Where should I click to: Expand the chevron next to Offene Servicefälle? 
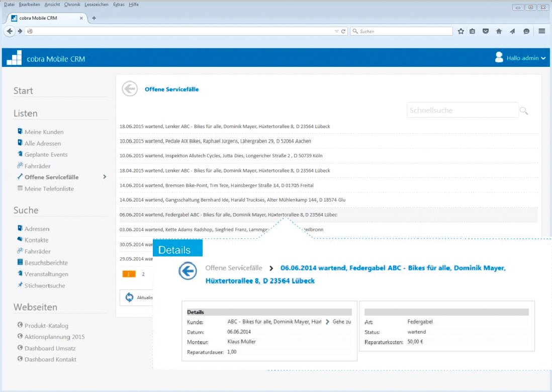click(x=105, y=177)
